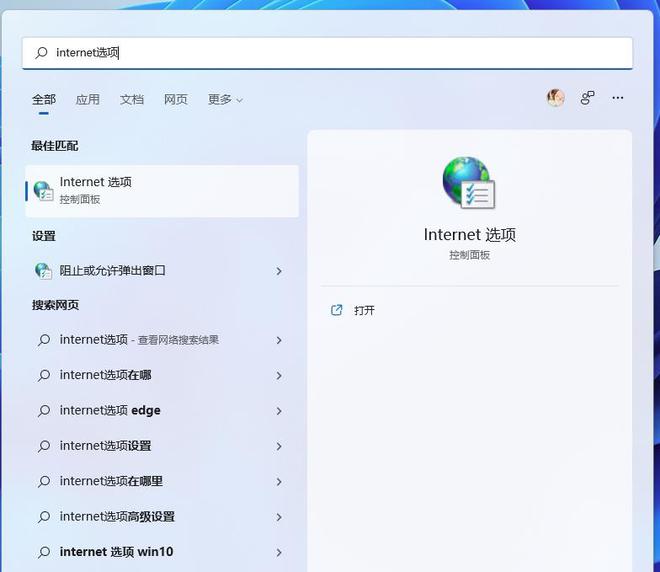Expand the 阻止或允许弹出窗口 result chevron

click(279, 271)
